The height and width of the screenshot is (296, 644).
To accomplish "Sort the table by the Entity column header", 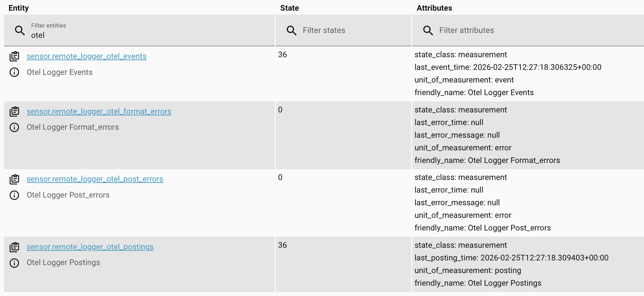I will click(x=18, y=8).
